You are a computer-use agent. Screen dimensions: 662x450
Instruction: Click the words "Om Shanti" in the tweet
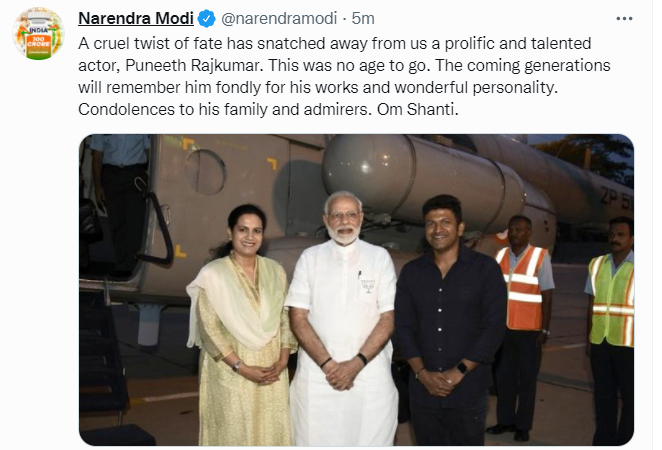(x=426, y=108)
